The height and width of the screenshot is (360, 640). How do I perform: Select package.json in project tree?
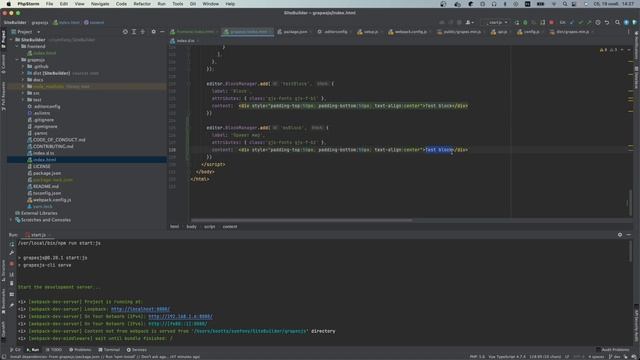point(47,173)
